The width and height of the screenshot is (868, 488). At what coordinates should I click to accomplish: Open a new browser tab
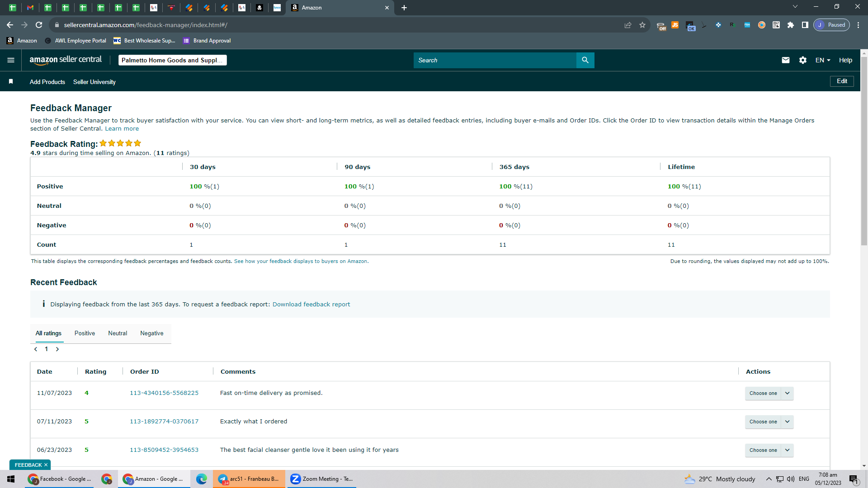coord(404,8)
